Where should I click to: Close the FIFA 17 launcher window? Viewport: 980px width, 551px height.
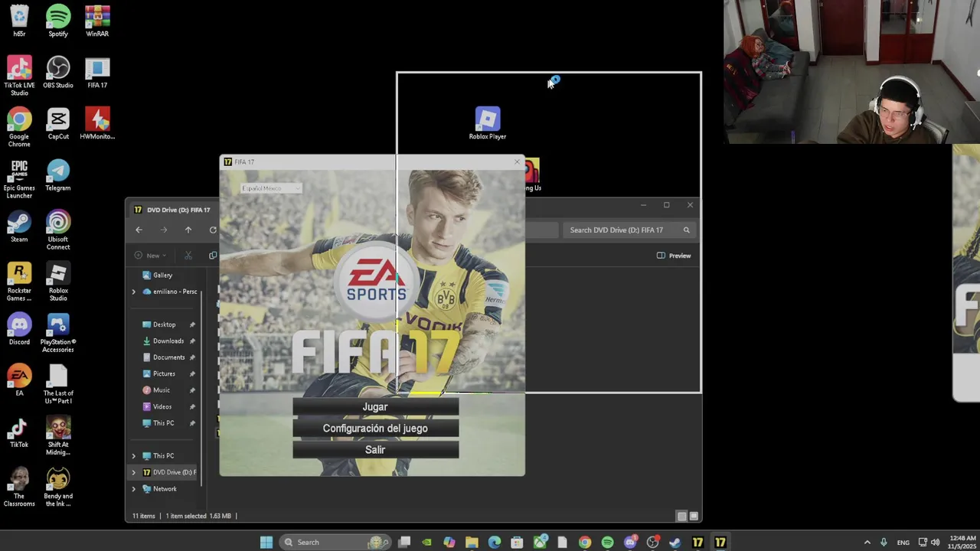tap(517, 161)
